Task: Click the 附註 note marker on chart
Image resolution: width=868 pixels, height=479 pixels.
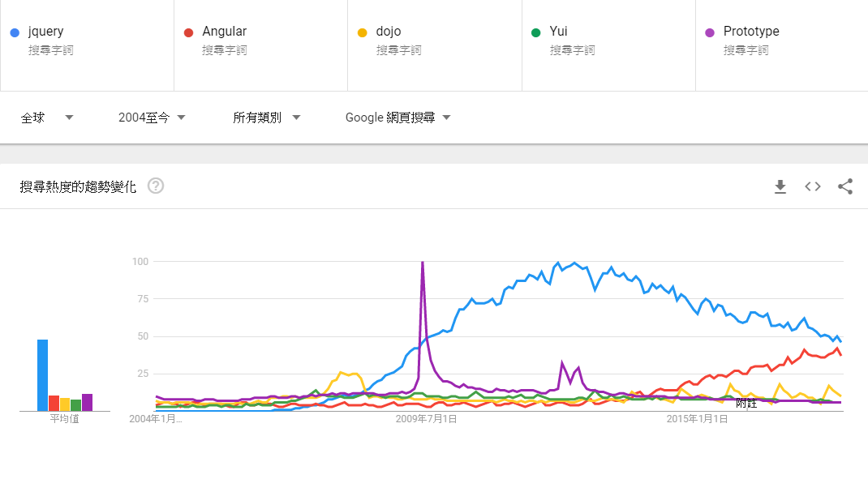Action: [x=746, y=404]
